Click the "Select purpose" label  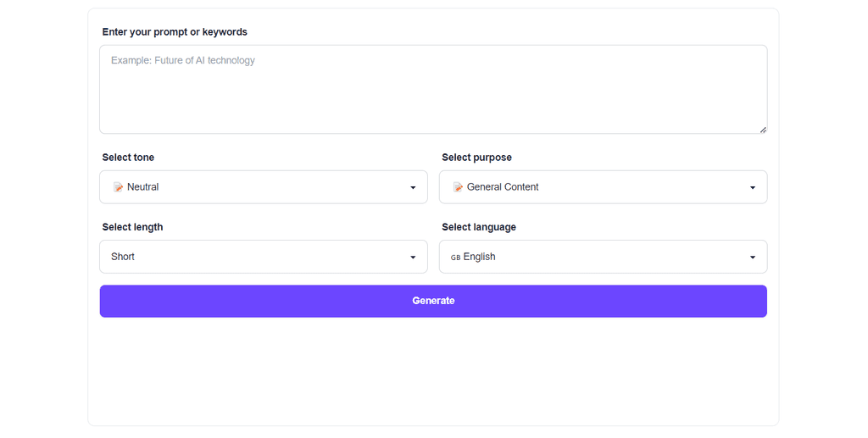476,158
